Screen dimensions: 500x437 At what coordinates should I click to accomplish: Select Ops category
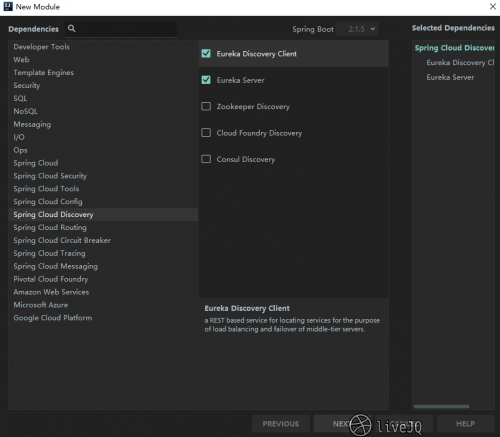[x=103, y=150]
